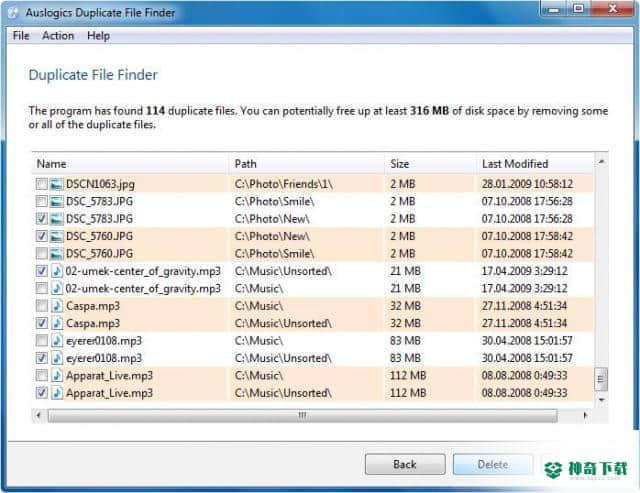
Task: Click the 08.08.2008 date of Apparat_Live.mp3 in Unsorted
Action: [524, 393]
